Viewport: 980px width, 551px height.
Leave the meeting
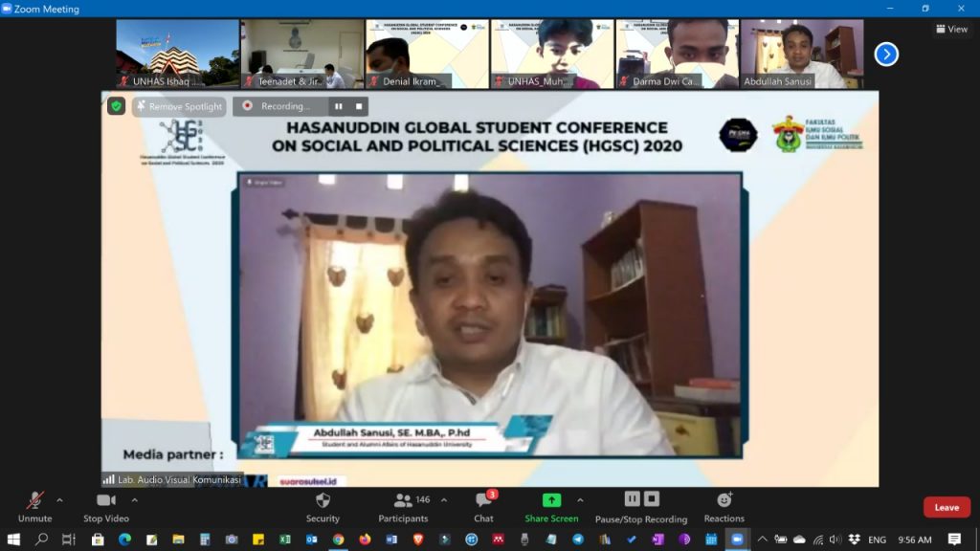(x=947, y=507)
